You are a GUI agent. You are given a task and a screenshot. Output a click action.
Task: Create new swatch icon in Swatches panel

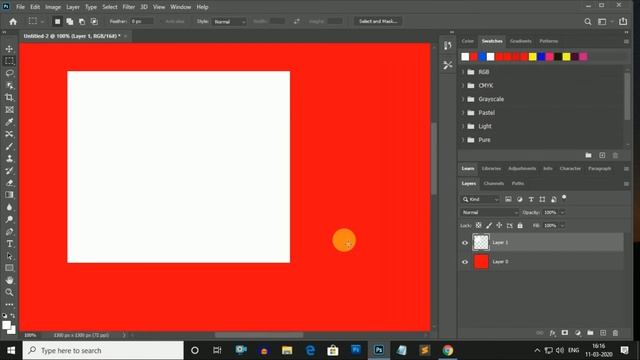click(602, 156)
